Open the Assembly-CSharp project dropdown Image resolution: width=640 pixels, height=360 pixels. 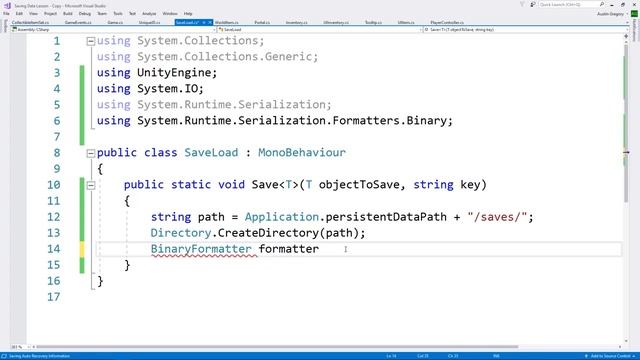click(113, 30)
